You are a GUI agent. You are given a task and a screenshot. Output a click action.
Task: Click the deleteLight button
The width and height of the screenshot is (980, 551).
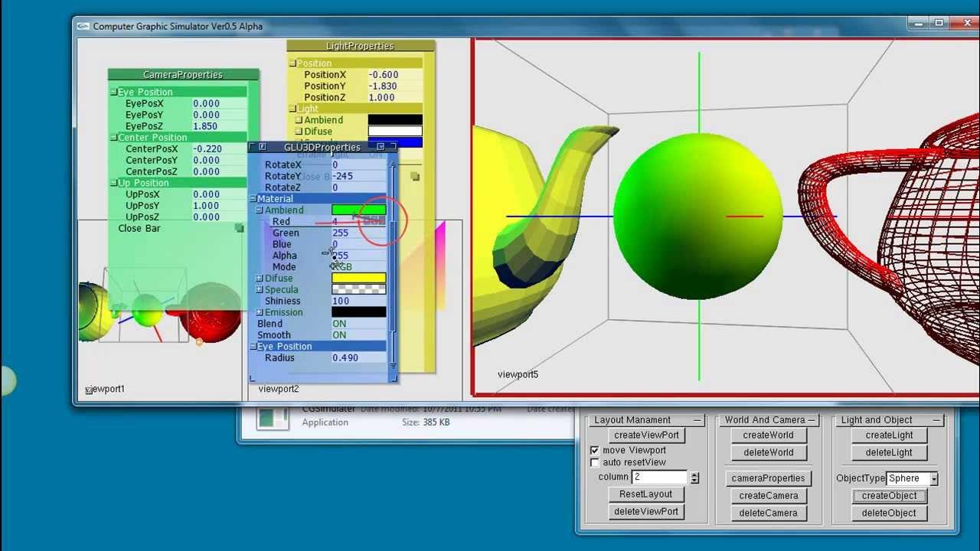coord(889,452)
